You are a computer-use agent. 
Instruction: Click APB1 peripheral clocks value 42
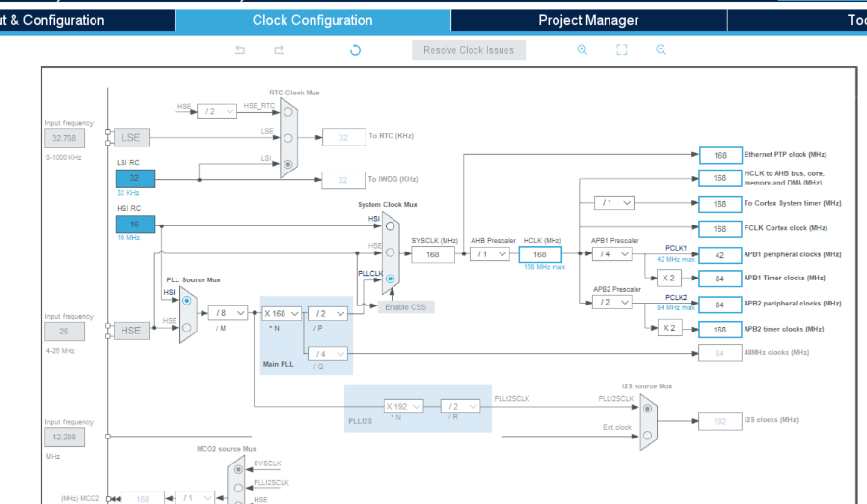(x=720, y=255)
